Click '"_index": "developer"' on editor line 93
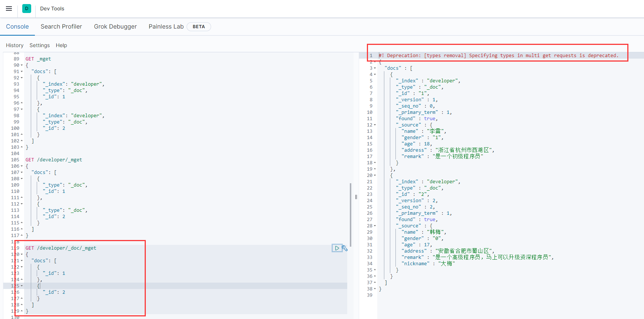The image size is (644, 319). 74,84
